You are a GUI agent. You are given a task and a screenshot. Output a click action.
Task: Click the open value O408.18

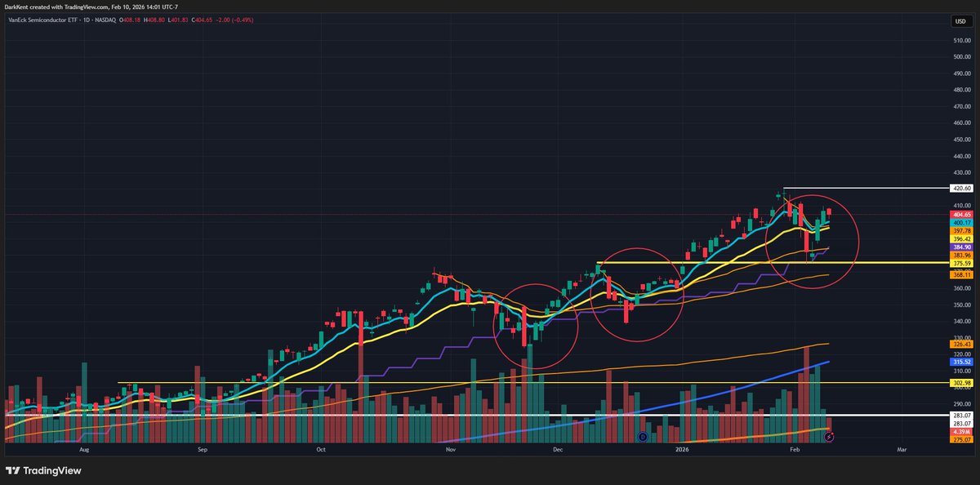coord(130,20)
